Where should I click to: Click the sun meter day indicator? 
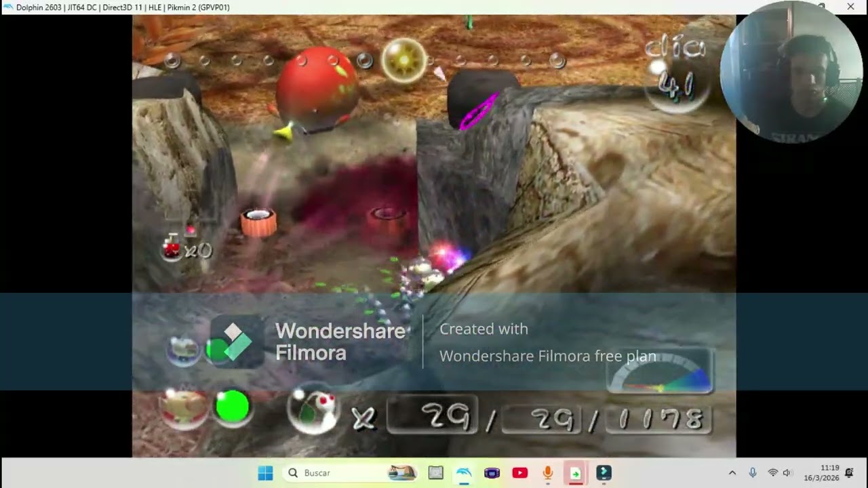(x=403, y=60)
